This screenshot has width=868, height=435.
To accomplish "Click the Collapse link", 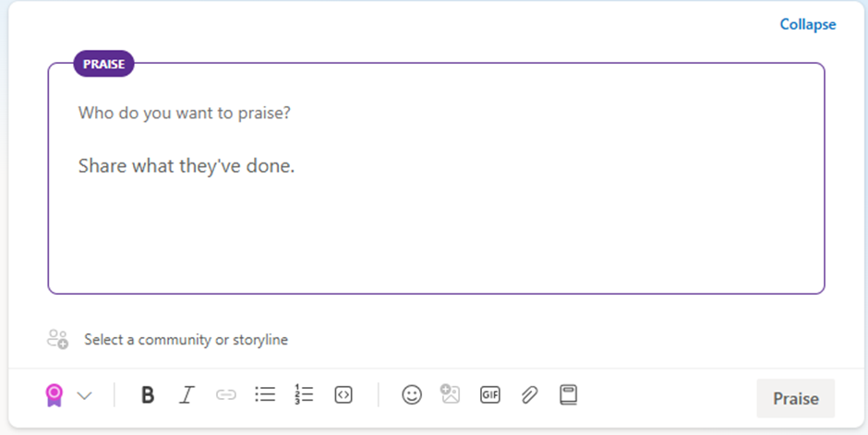I will coord(807,25).
